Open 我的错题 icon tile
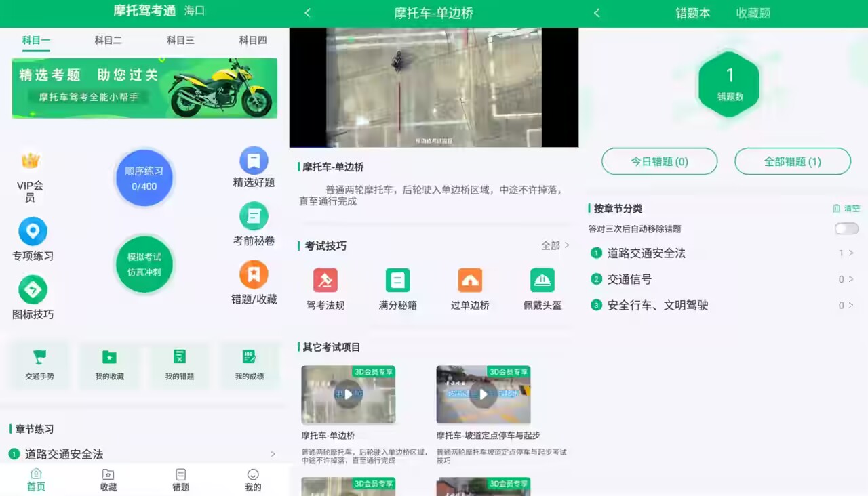Image resolution: width=868 pixels, height=496 pixels. click(180, 365)
